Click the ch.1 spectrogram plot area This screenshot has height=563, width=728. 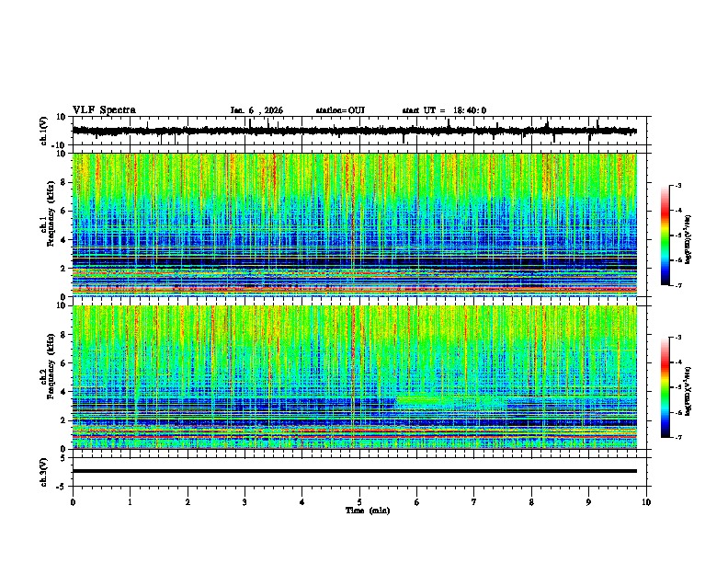pyautogui.click(x=355, y=224)
